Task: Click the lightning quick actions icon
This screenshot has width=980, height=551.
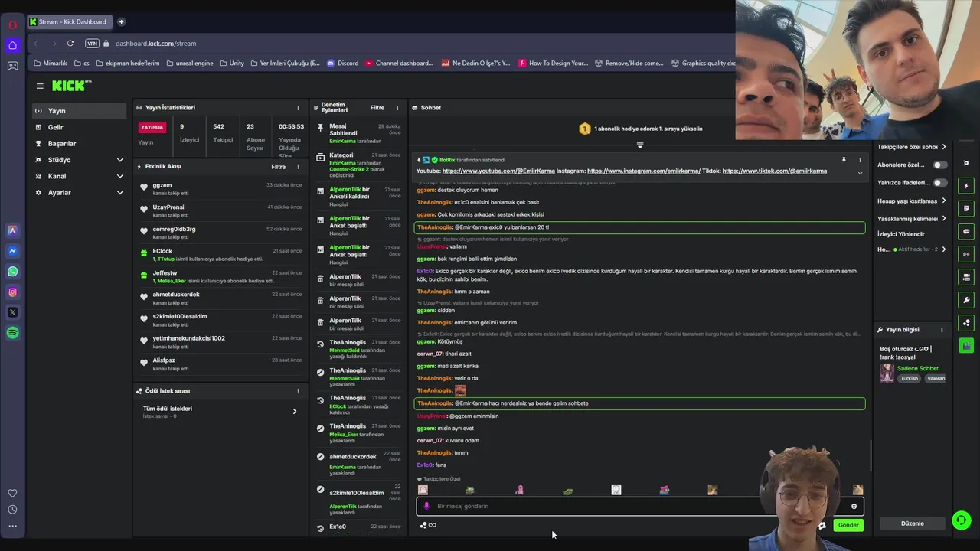Action: [966, 186]
